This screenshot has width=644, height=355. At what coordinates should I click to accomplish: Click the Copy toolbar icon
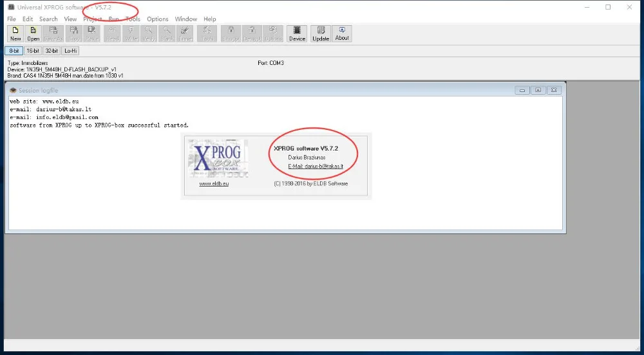(74, 33)
